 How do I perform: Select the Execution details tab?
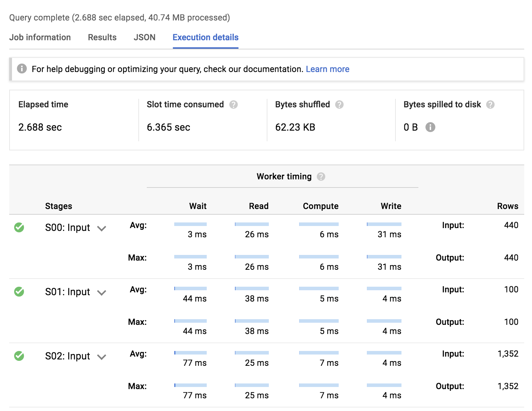tap(206, 37)
